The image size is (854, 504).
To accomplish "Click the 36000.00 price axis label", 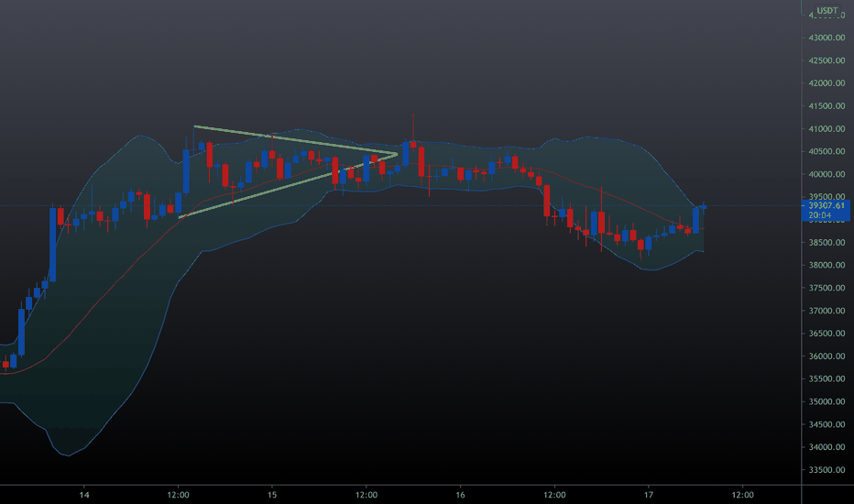I will (x=827, y=356).
